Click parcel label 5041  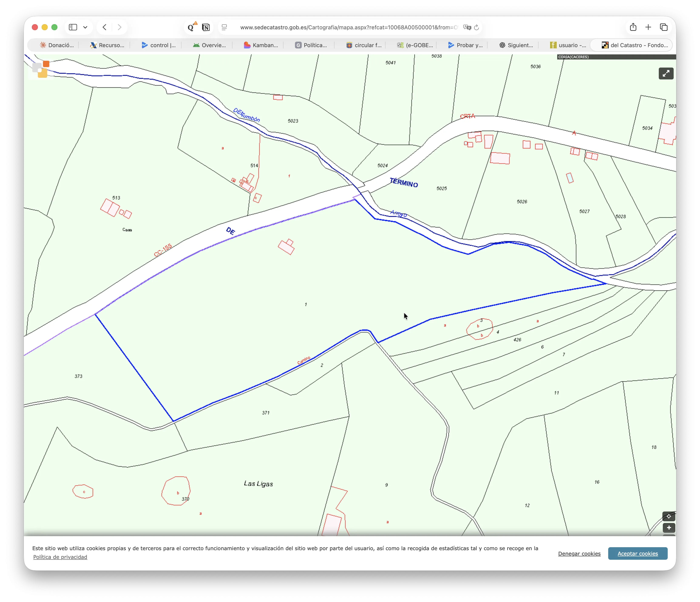click(x=391, y=62)
